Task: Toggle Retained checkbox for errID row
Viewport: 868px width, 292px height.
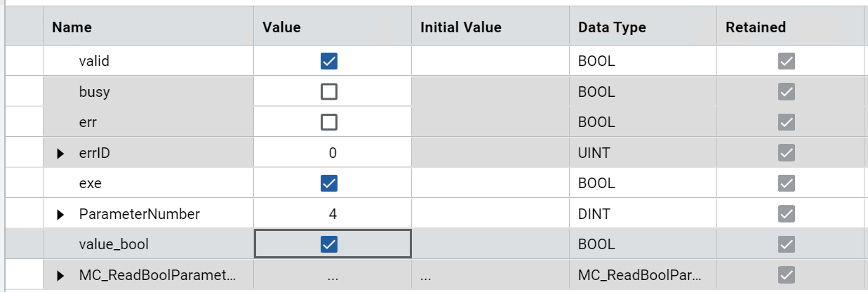Action: 787,153
